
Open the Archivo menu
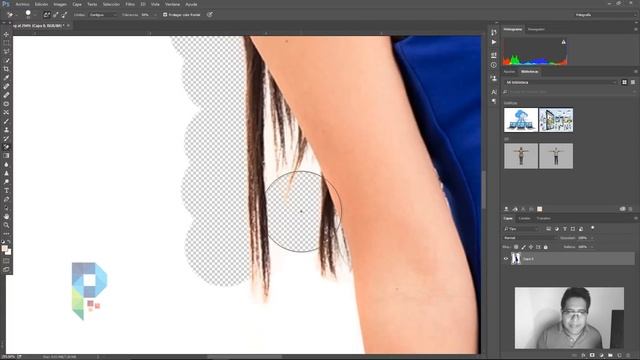click(x=22, y=4)
